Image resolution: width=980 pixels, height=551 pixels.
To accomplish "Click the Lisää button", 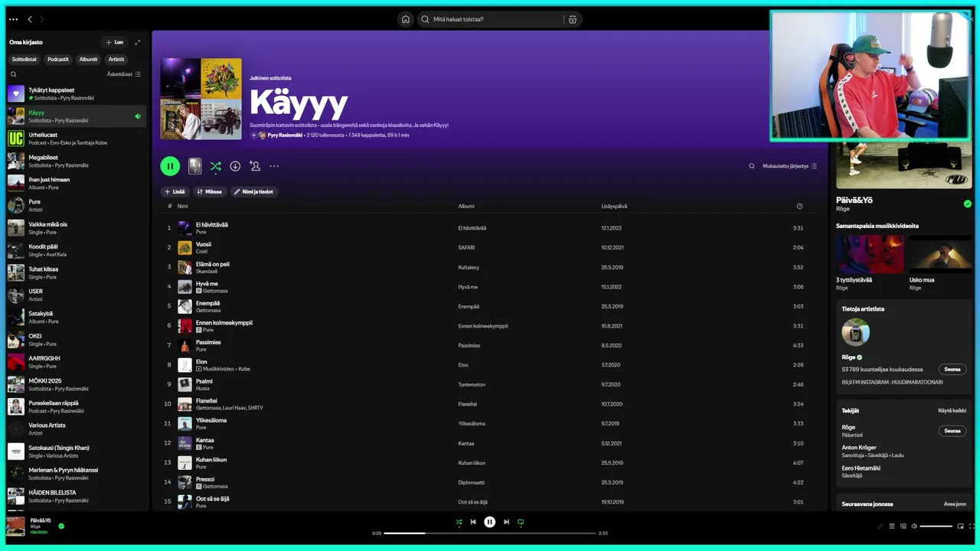I will (x=175, y=192).
